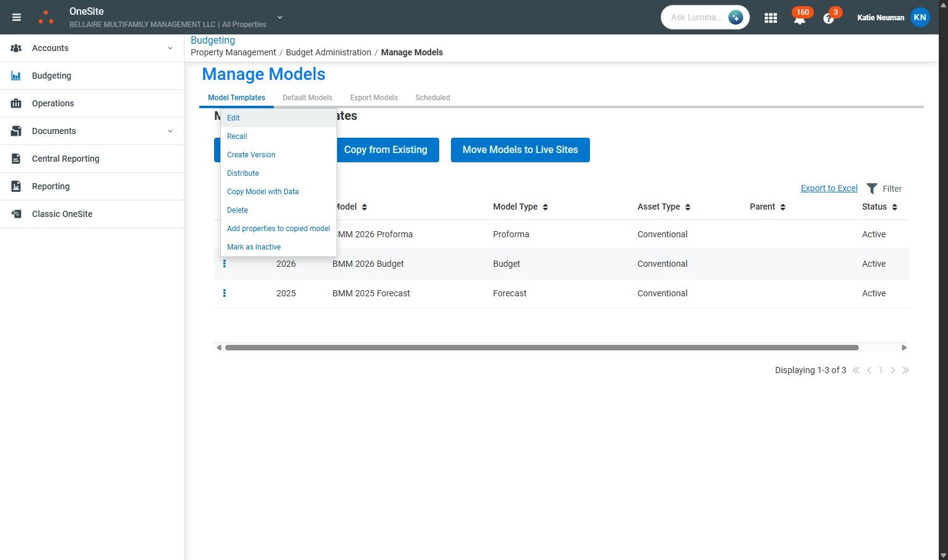Click the Move Models to Live Sites button
The width and height of the screenshot is (948, 560).
tap(520, 150)
